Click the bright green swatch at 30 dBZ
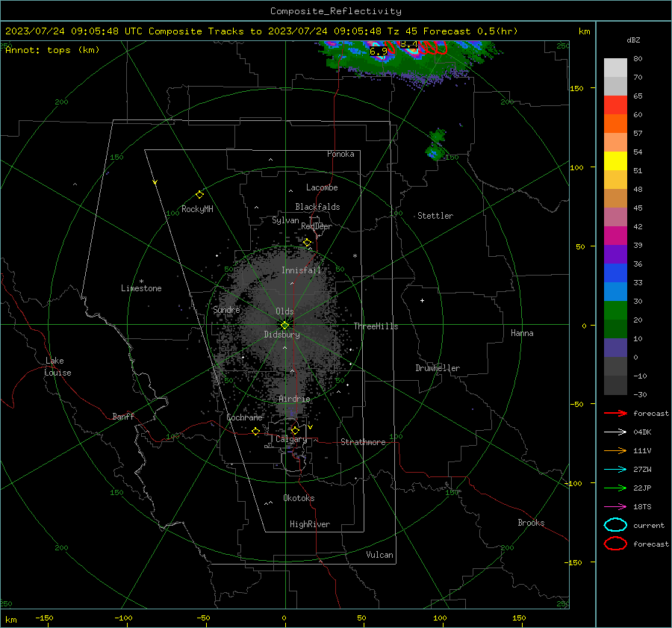This screenshot has height=628, width=672. click(x=615, y=310)
